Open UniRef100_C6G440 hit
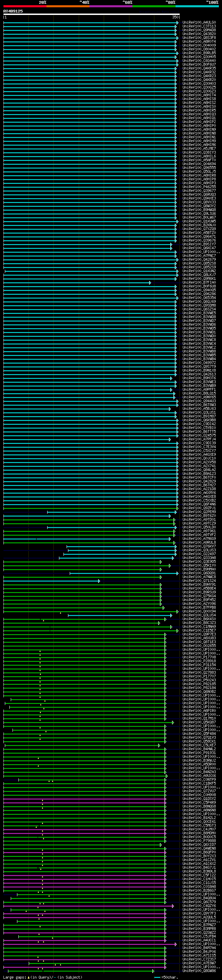 (x=199, y=60)
